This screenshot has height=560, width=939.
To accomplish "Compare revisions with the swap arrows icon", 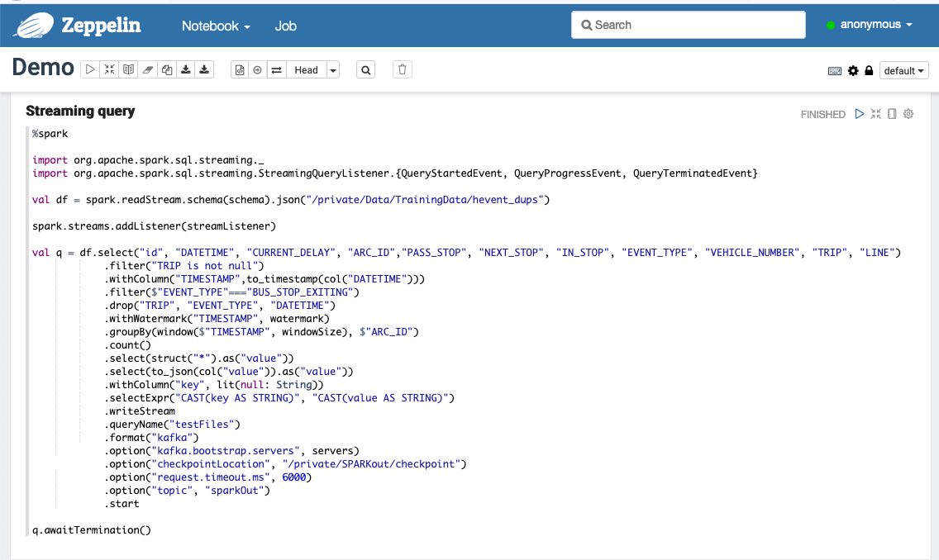I will point(276,69).
